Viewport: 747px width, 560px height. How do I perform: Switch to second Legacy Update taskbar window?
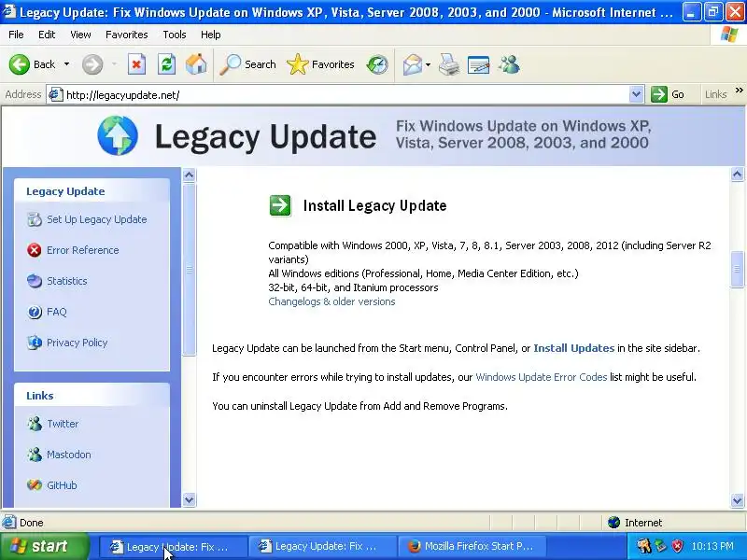point(322,546)
